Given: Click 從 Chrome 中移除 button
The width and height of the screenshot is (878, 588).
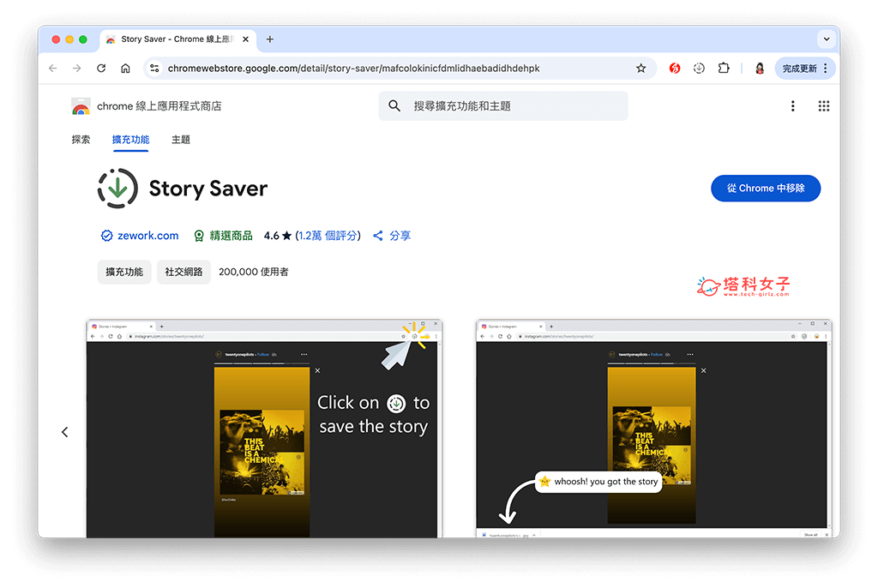Looking at the screenshot, I should click(766, 189).
